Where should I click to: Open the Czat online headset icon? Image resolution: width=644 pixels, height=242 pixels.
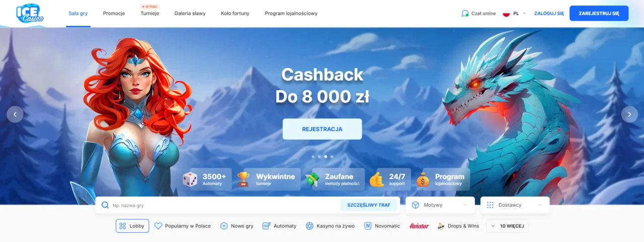[x=465, y=14]
